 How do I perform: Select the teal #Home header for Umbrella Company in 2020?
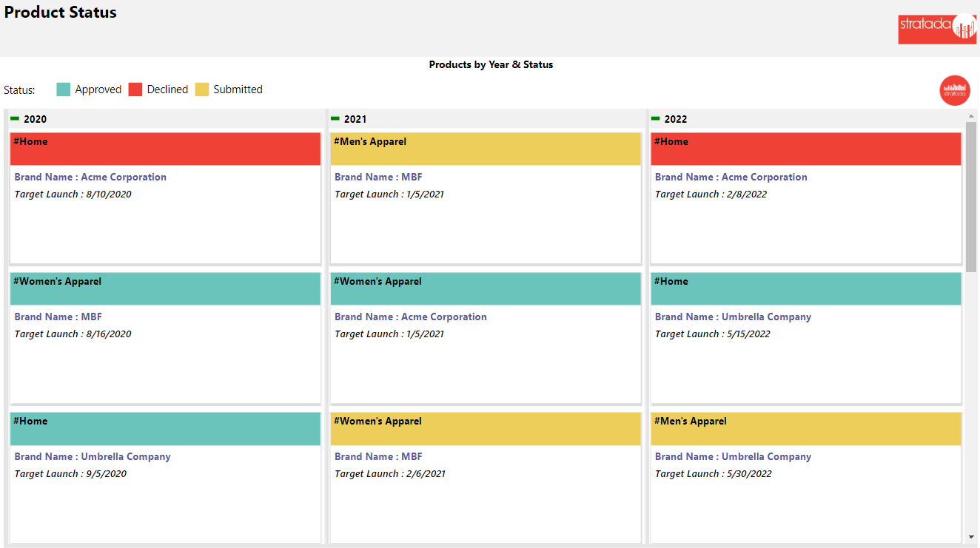coord(165,428)
